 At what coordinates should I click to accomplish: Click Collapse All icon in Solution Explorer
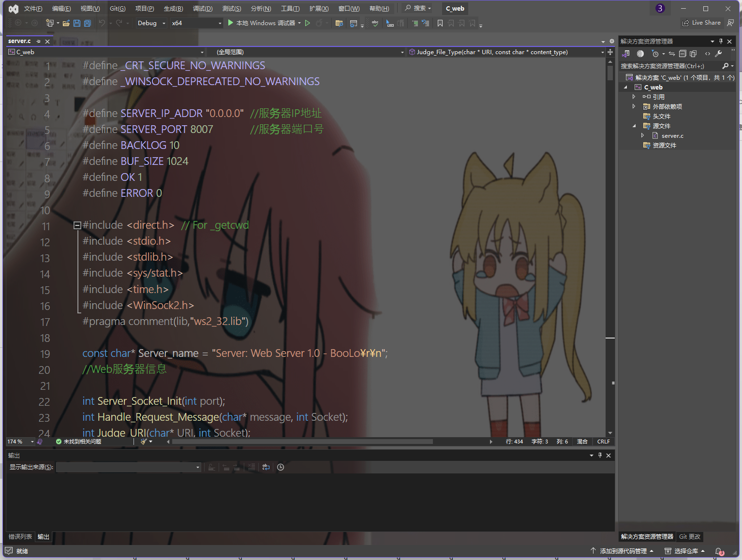click(x=683, y=54)
